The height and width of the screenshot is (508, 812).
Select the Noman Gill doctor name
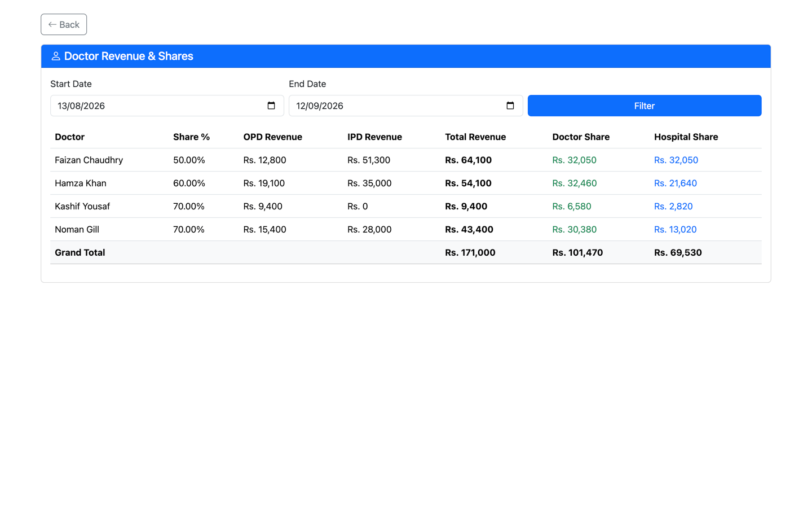click(x=77, y=229)
